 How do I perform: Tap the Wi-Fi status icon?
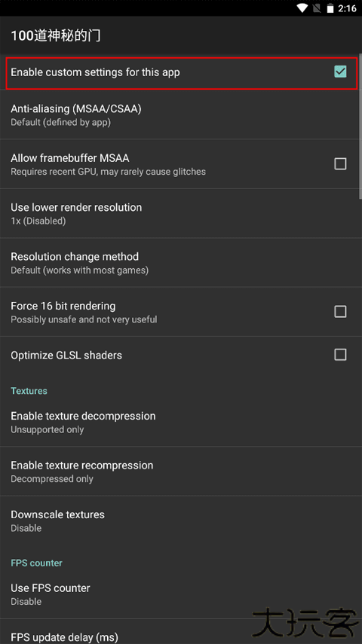[x=302, y=8]
